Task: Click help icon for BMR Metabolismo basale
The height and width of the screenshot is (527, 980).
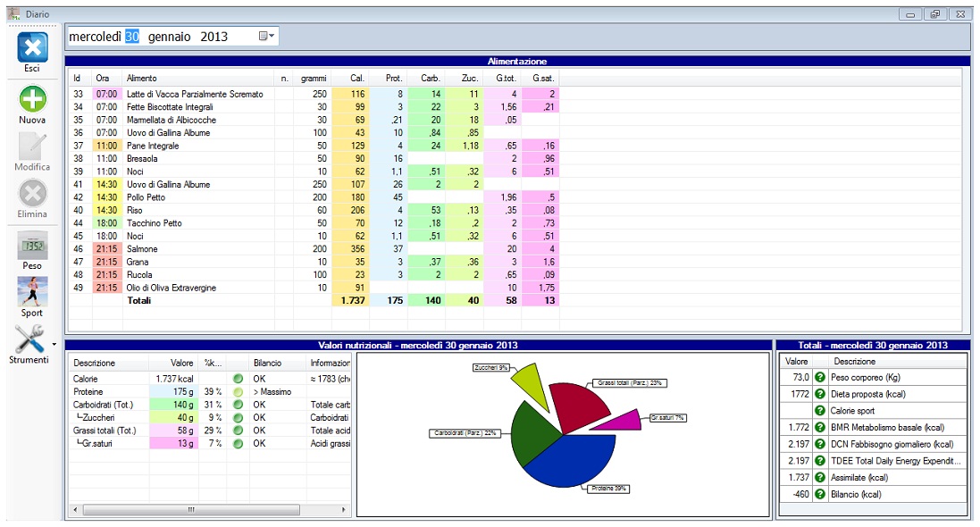Action: pos(819,427)
